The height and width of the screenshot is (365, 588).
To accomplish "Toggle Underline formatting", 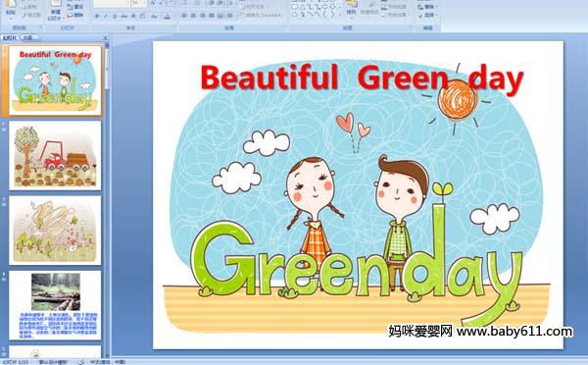I will point(115,16).
